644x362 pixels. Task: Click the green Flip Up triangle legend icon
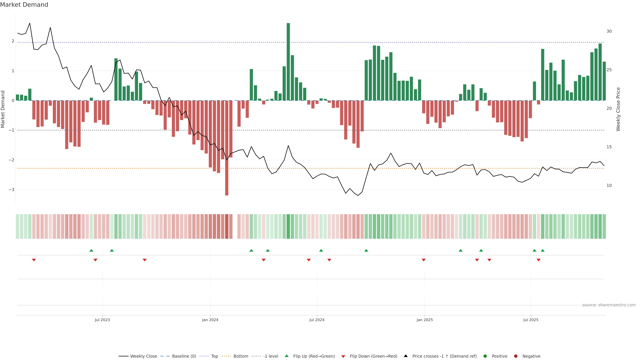coord(286,356)
